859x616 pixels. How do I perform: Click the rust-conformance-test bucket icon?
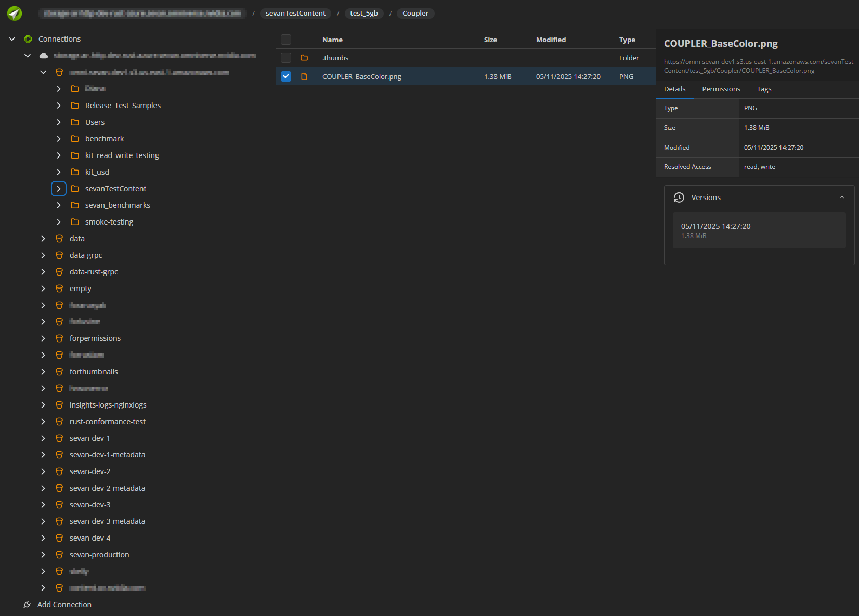[59, 422]
